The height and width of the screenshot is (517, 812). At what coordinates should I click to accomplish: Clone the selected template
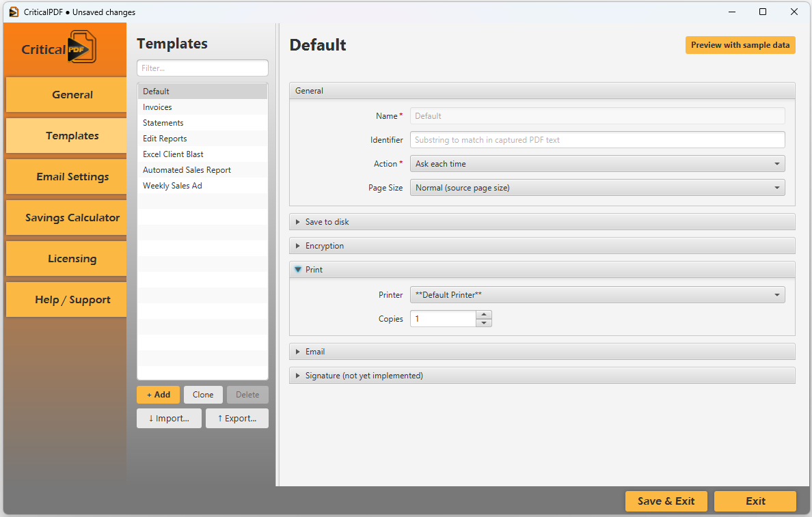(203, 394)
